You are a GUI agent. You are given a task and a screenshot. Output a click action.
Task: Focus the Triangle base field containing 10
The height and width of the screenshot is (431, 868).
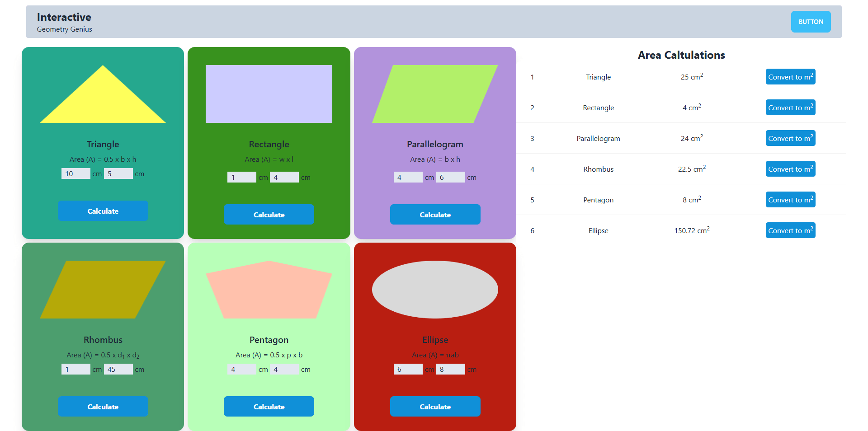point(75,174)
